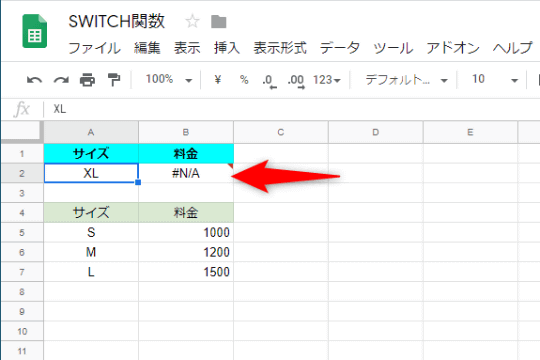Open the 編集 menu
The height and width of the screenshot is (360, 540).
pos(147,48)
